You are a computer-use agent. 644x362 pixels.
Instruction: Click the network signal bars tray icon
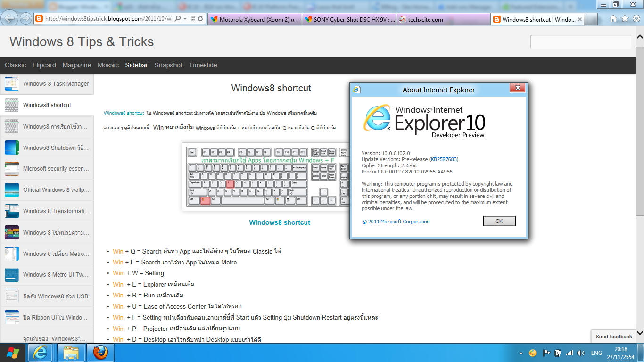[570, 353]
